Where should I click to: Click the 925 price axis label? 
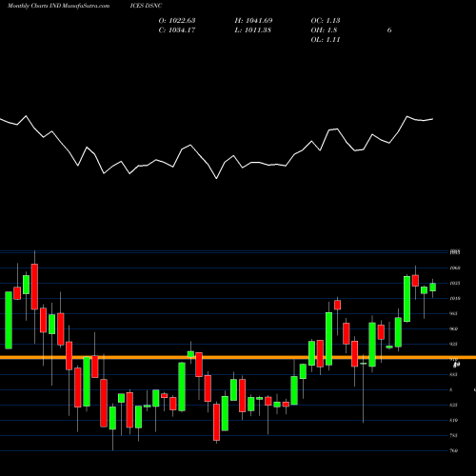(x=454, y=344)
